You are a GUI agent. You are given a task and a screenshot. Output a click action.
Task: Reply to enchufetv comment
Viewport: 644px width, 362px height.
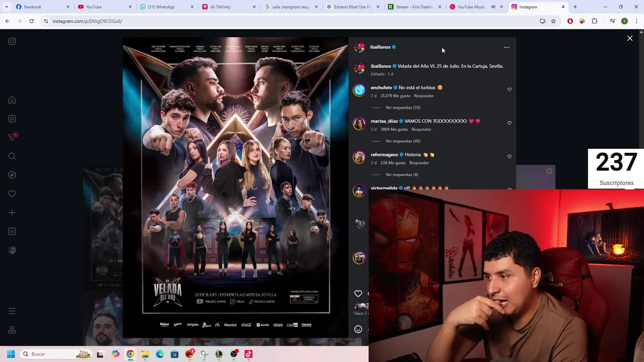tap(424, 96)
